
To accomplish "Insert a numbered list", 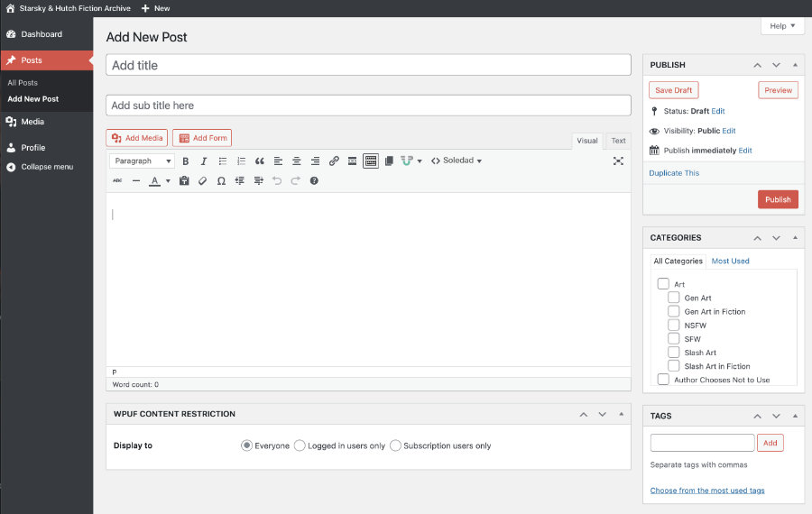I will click(241, 161).
